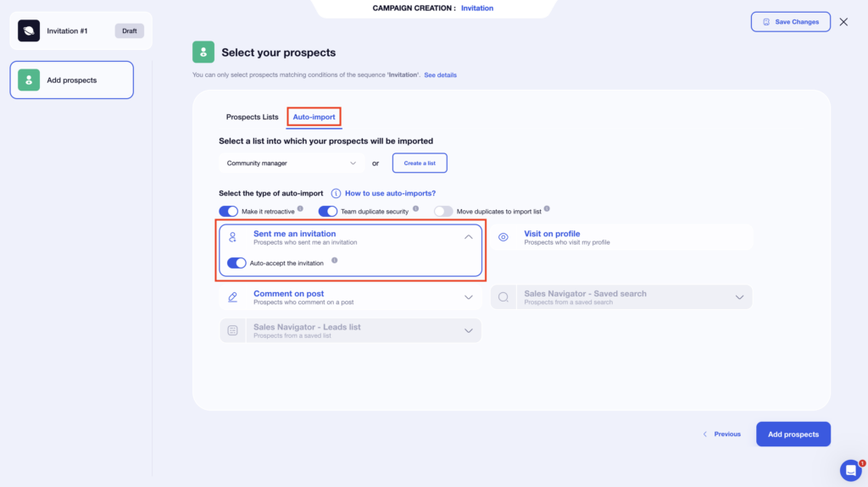Click the pencil icon for Comment on post

233,297
